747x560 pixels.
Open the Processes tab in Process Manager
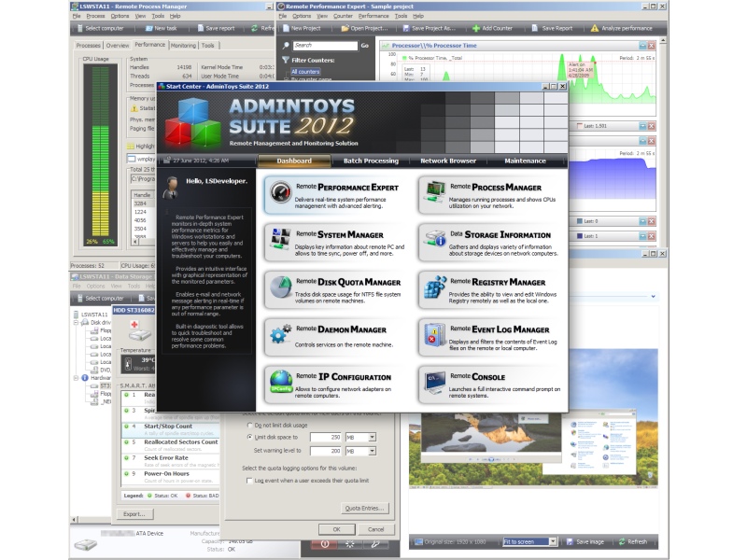point(88,46)
